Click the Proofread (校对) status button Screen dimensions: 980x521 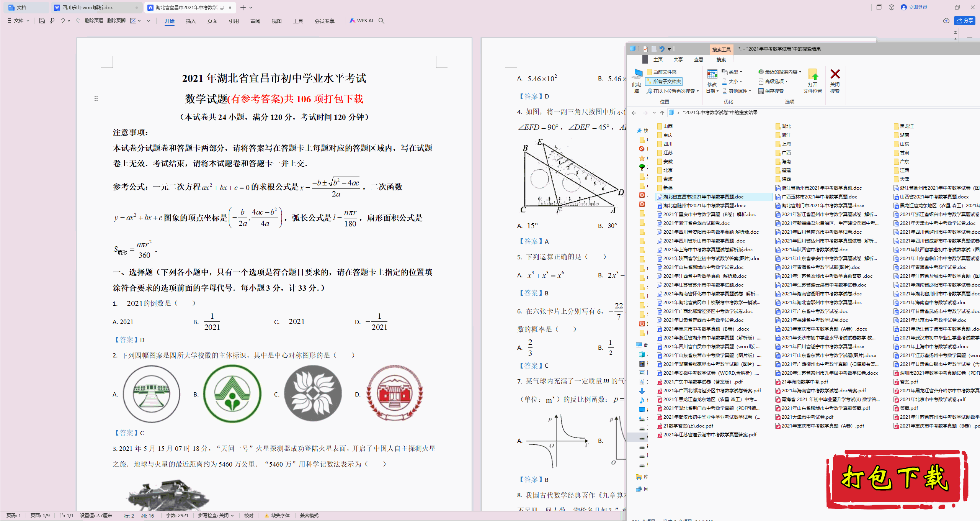click(249, 516)
